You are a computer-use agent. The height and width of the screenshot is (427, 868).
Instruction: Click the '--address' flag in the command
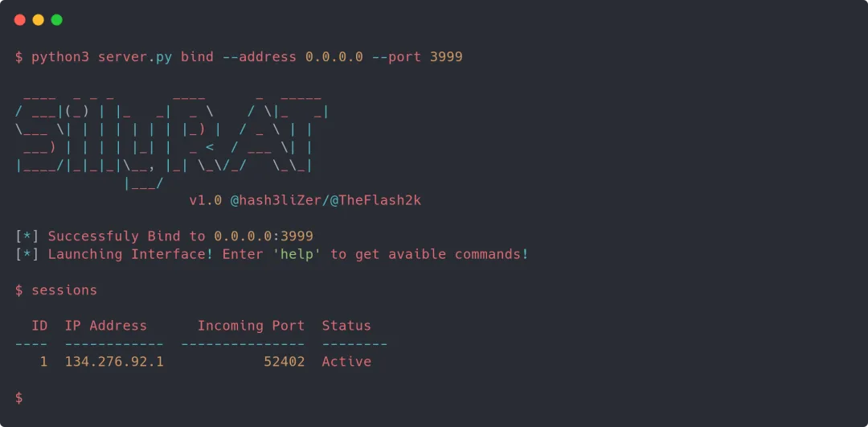click(x=259, y=57)
